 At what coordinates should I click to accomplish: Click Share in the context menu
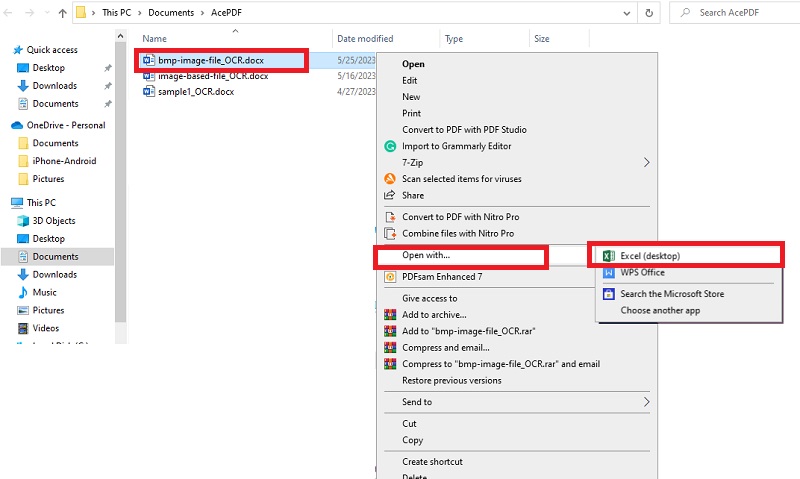[413, 195]
